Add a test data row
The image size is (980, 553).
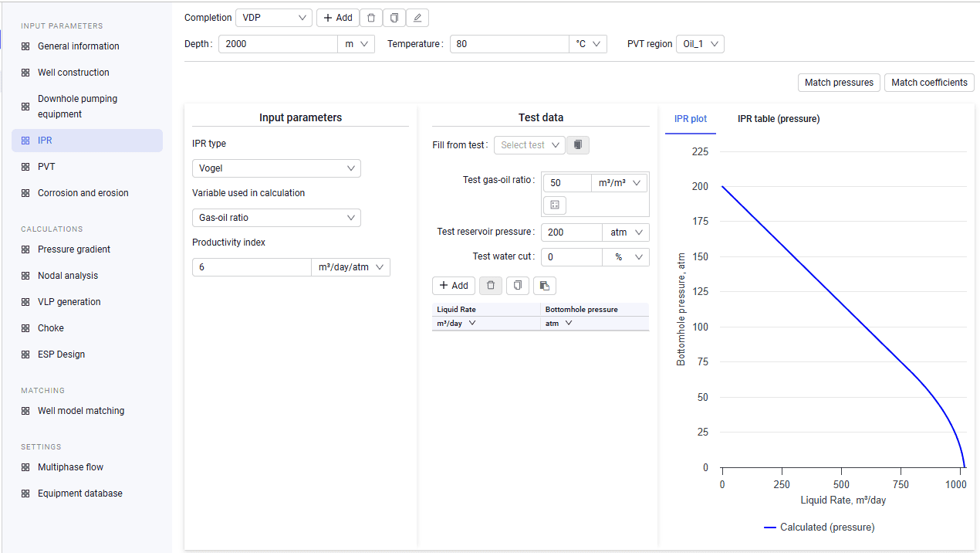coord(454,285)
